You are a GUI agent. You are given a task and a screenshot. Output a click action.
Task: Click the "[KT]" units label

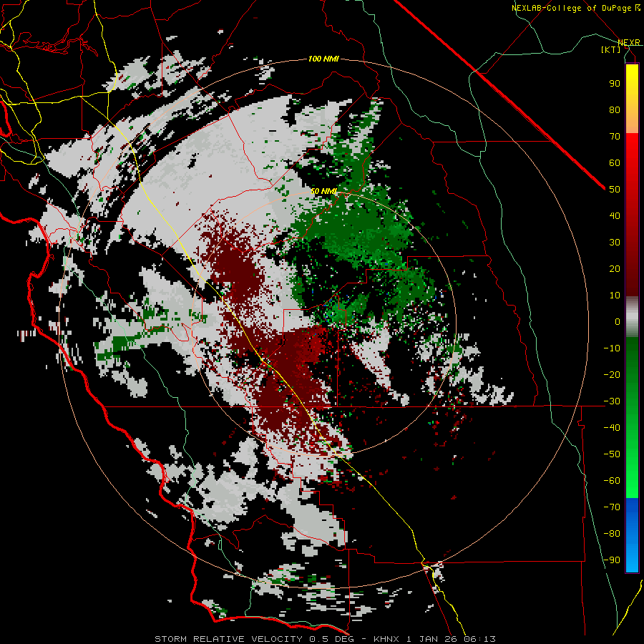(610, 49)
